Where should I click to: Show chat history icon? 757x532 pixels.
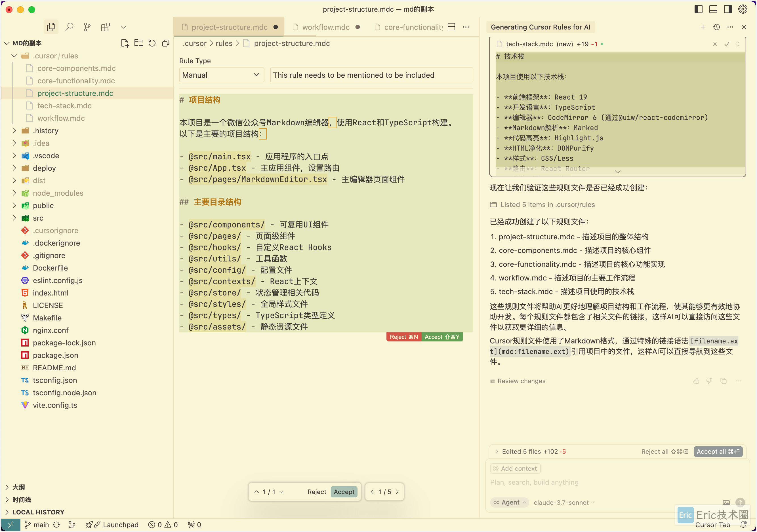pyautogui.click(x=716, y=27)
